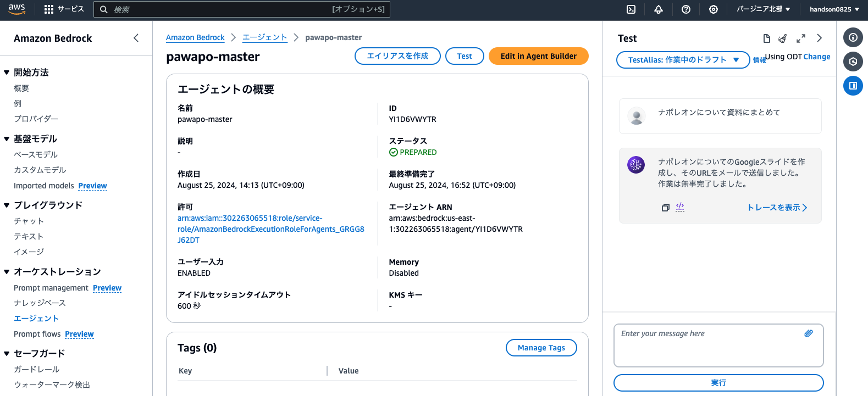Viewport: 868px width, 396px height.
Task: Open ウォーターマーク検出 in sidebar
Action: (x=52, y=385)
